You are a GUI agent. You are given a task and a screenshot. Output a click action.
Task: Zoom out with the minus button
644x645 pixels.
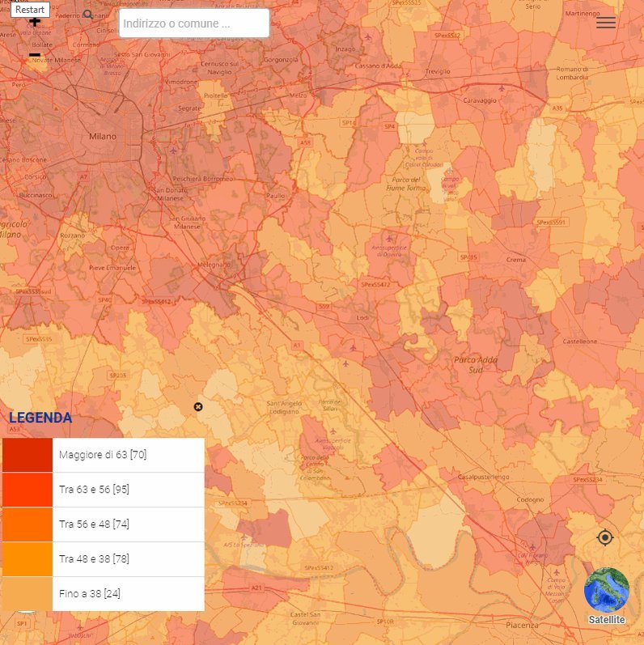[35, 55]
